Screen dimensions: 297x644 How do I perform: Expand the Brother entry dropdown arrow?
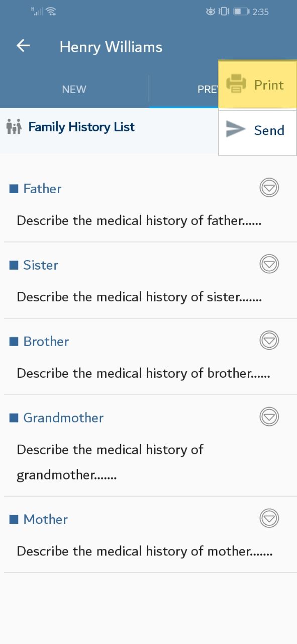coord(269,341)
